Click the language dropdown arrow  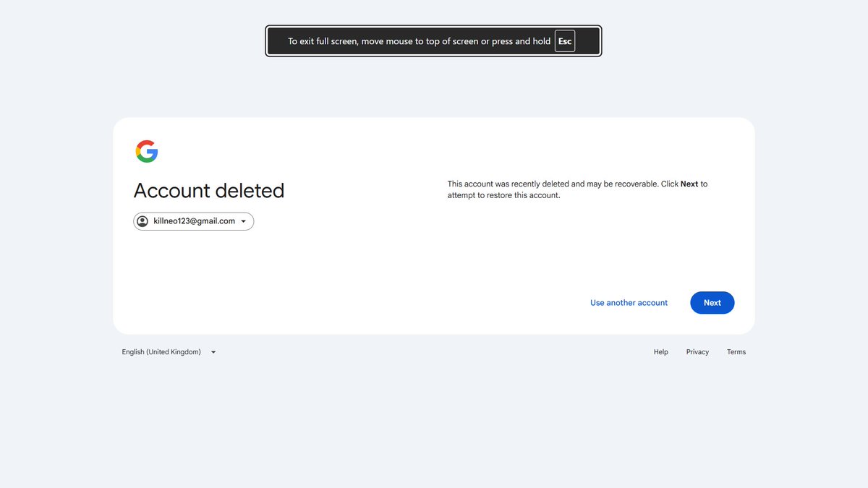(213, 353)
